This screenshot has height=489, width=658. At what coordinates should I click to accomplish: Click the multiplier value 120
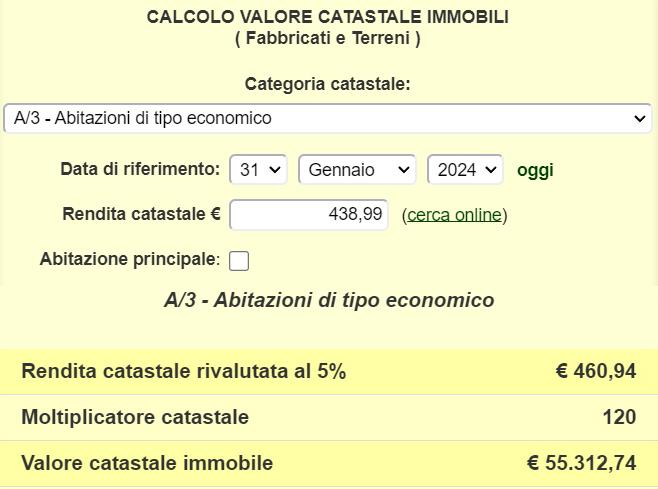click(x=620, y=417)
